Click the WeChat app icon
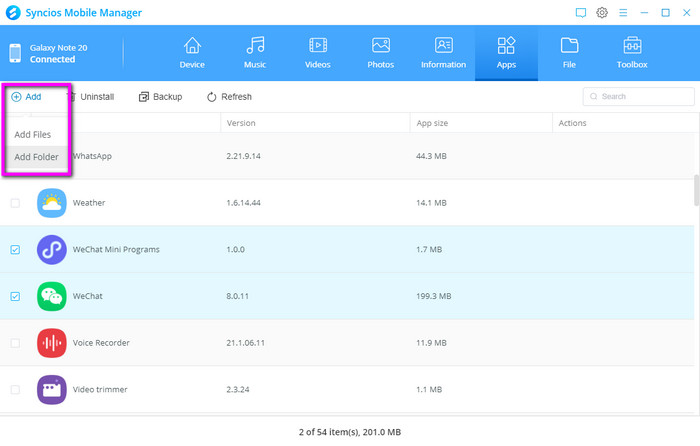This screenshot has width=700, height=446. [x=52, y=296]
